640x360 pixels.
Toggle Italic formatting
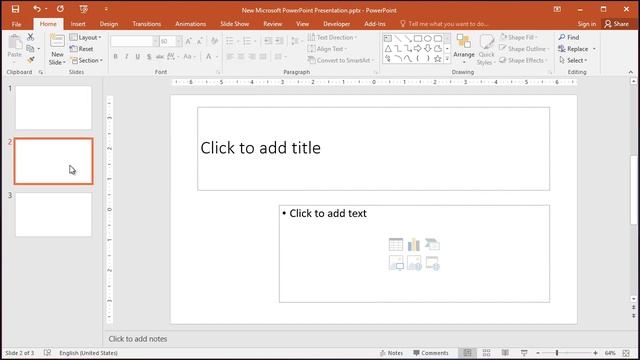coord(127,57)
